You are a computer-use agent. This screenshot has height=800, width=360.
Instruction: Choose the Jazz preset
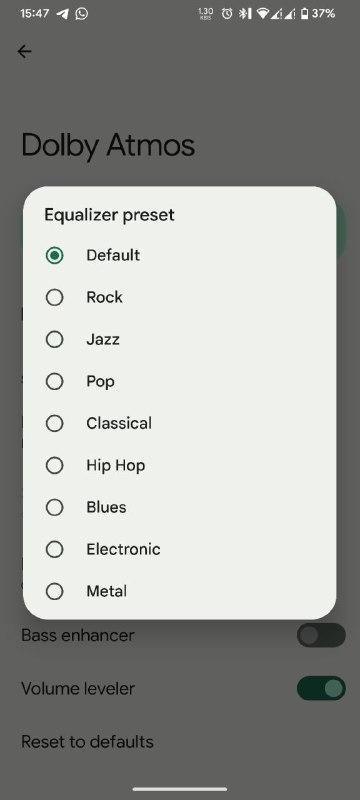point(179,339)
